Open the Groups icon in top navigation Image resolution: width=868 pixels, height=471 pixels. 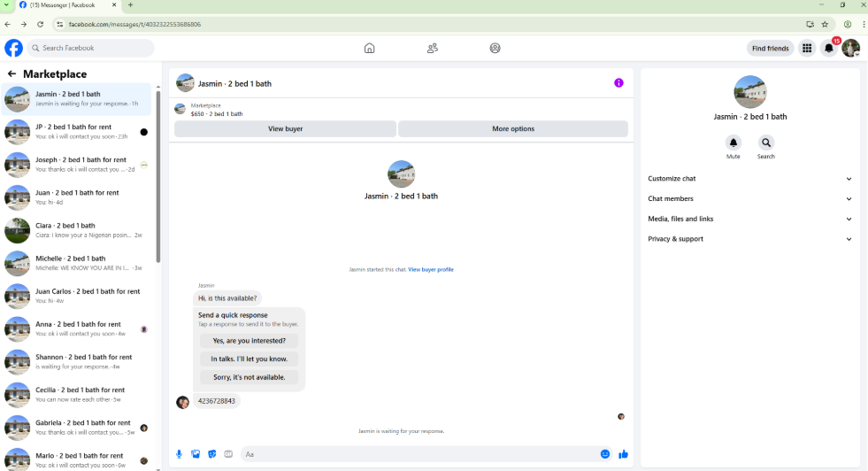[x=495, y=48]
